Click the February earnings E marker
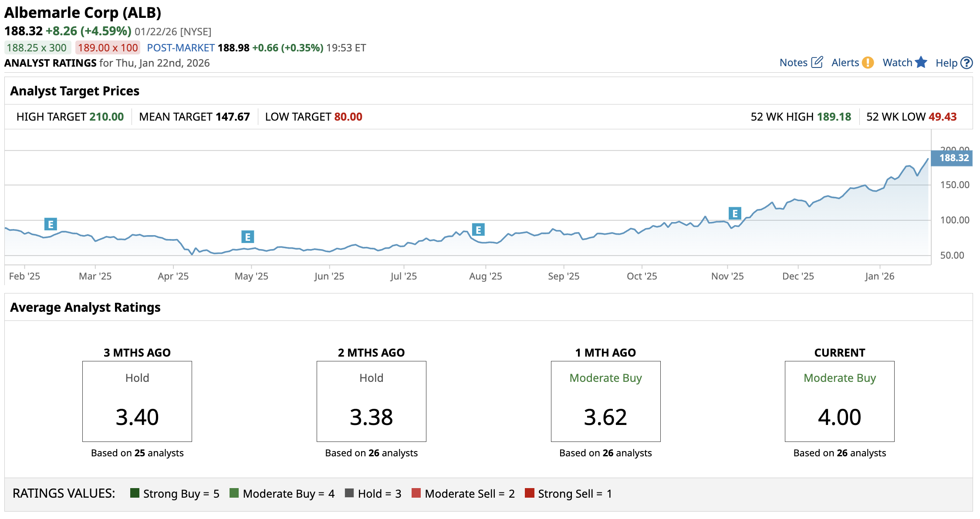The height and width of the screenshot is (519, 980). [x=51, y=224]
